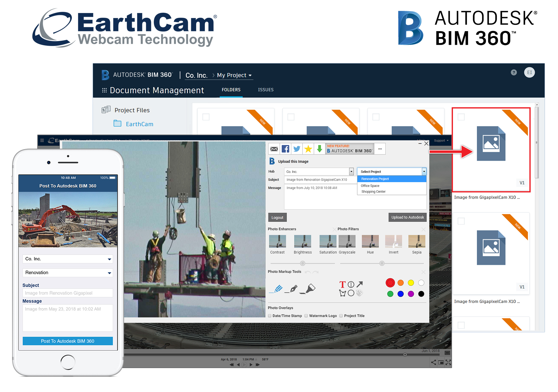Open the module switcher grid icon

point(104,90)
